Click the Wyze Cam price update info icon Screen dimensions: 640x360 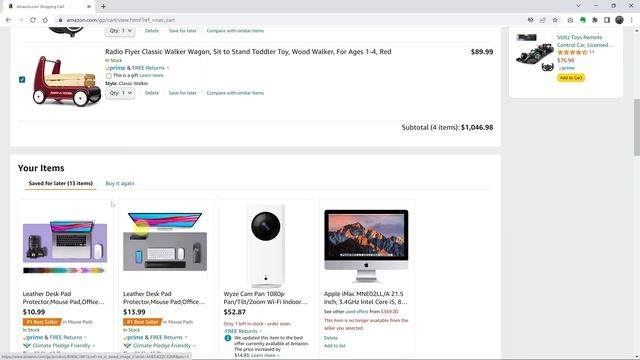(x=228, y=338)
